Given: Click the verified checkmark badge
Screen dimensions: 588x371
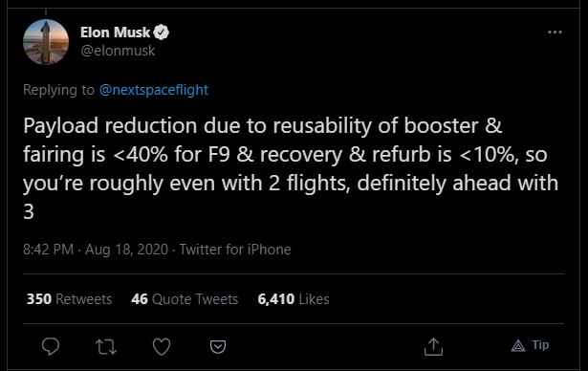Looking at the screenshot, I should [x=162, y=33].
